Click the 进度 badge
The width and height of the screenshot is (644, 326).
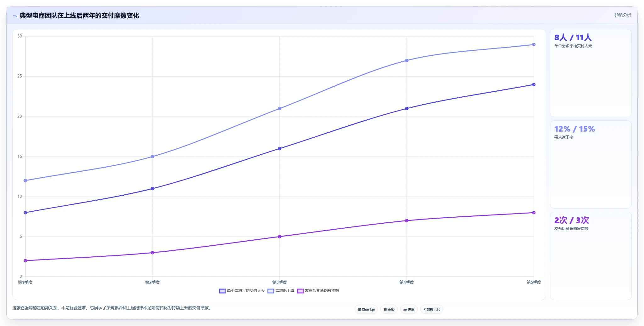[x=409, y=309]
